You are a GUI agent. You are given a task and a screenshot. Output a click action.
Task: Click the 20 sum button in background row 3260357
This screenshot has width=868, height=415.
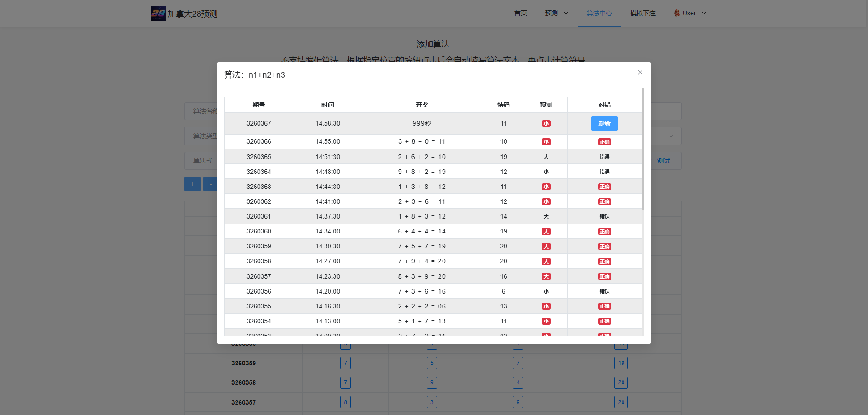[x=621, y=402]
